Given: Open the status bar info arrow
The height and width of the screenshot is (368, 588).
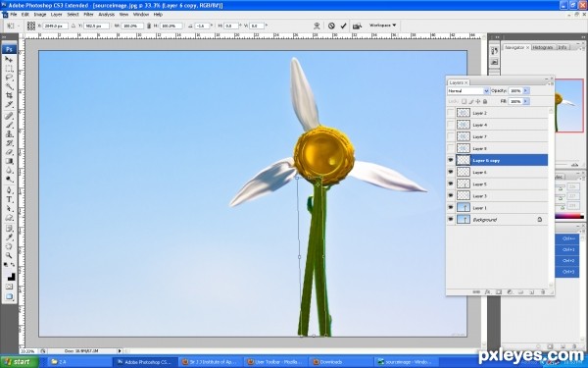Looking at the screenshot, I should click(x=120, y=351).
